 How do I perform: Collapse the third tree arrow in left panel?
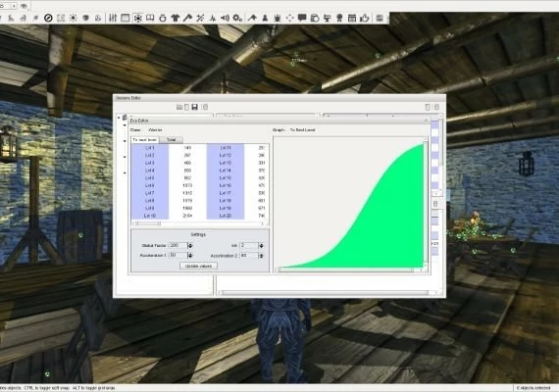(125, 141)
